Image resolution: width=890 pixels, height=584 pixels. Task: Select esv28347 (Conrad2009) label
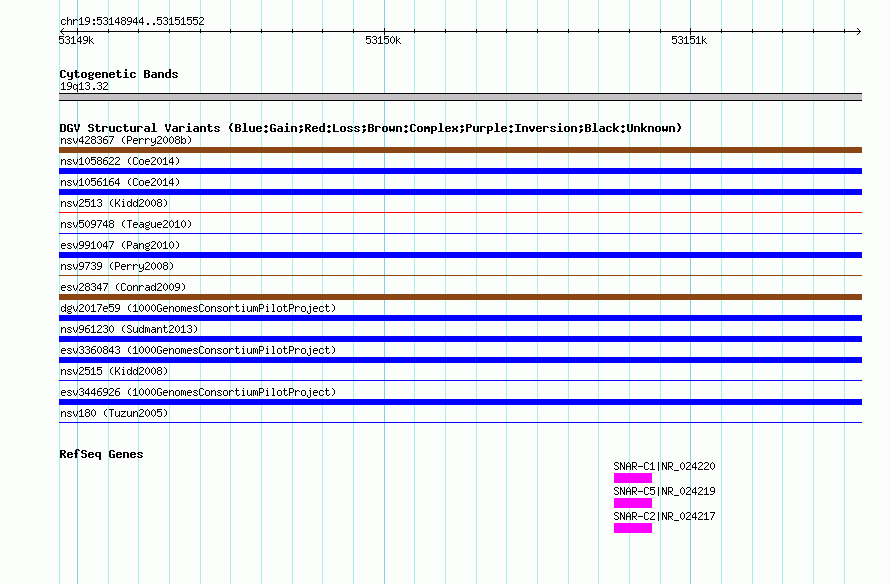[123, 287]
